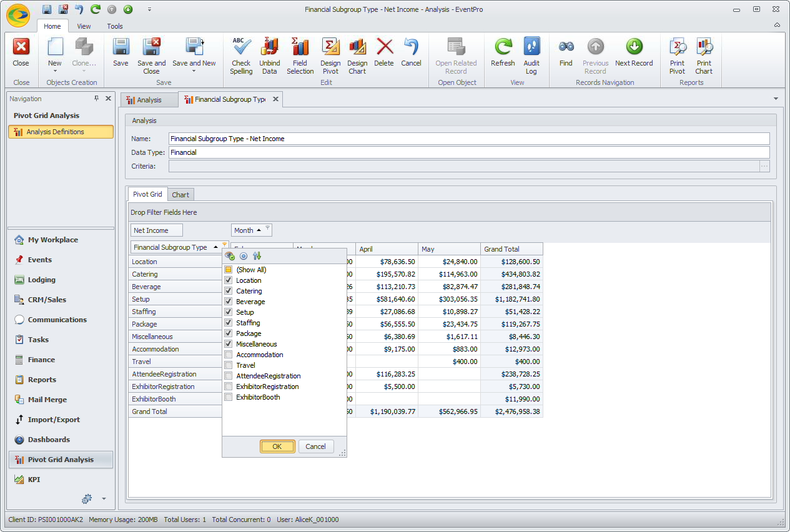
Task: Click the Delete ribbon icon
Action: click(385, 47)
